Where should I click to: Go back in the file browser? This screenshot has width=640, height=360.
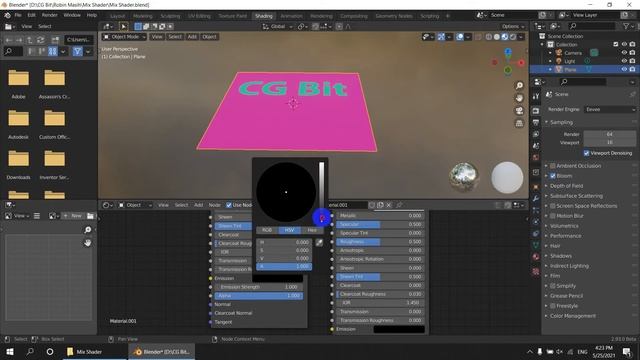pos(9,40)
